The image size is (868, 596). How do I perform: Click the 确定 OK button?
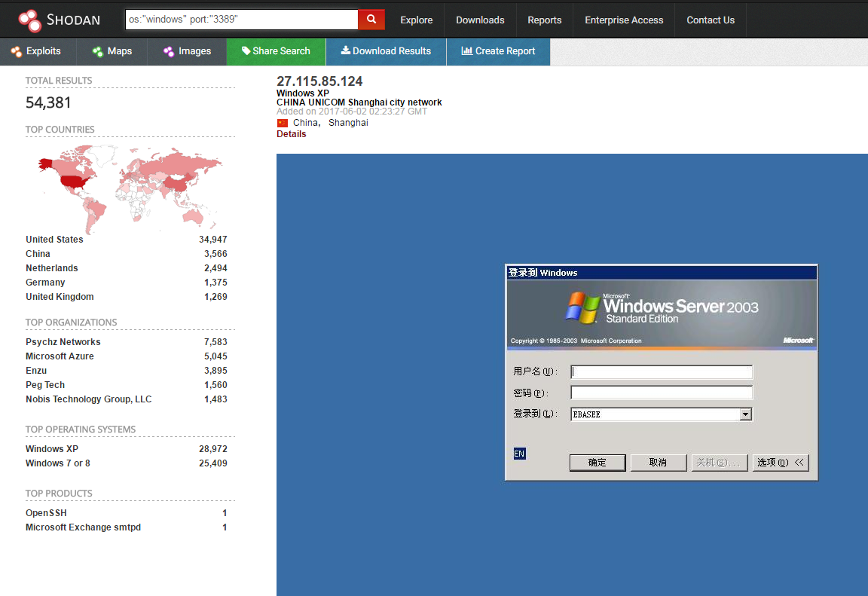point(598,463)
